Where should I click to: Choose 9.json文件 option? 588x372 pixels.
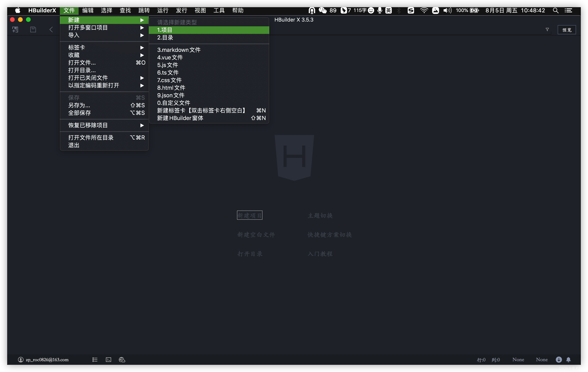209,95
